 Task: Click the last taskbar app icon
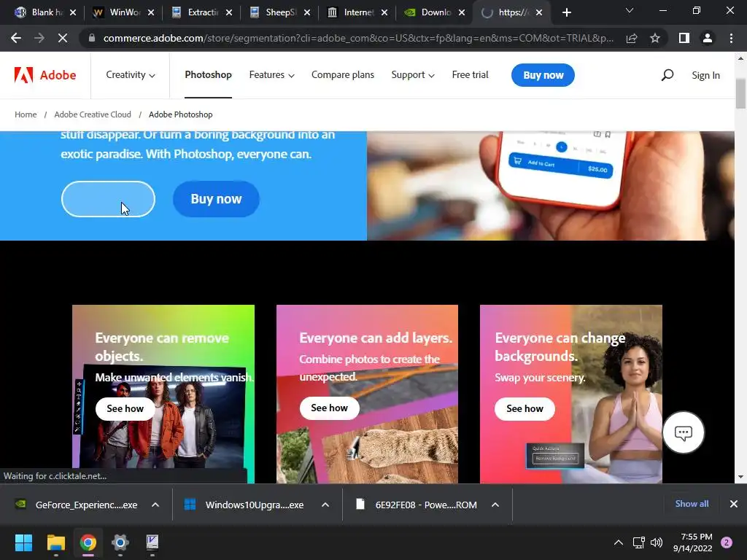(152, 542)
